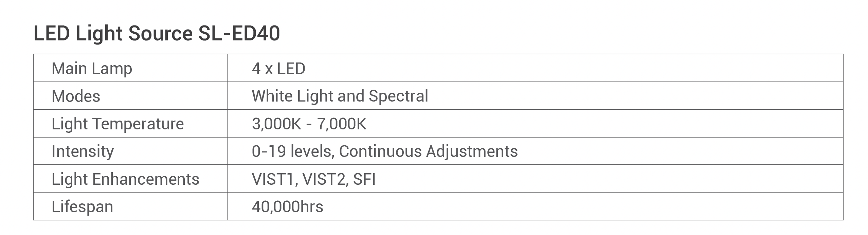Select the '4 x LED' value cell

(278, 69)
